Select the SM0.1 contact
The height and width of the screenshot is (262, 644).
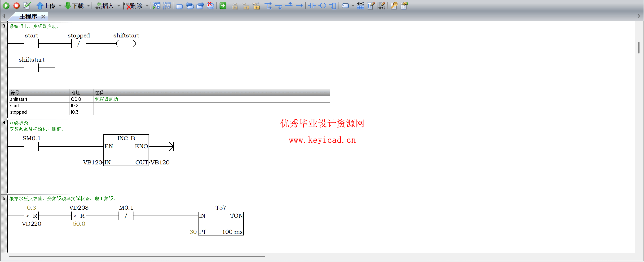31,147
